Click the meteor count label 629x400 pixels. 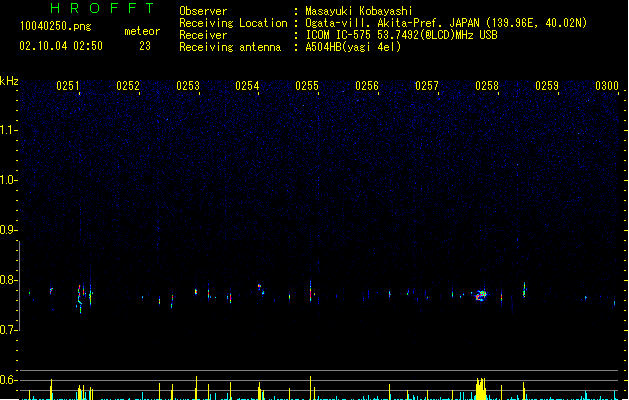[142, 31]
